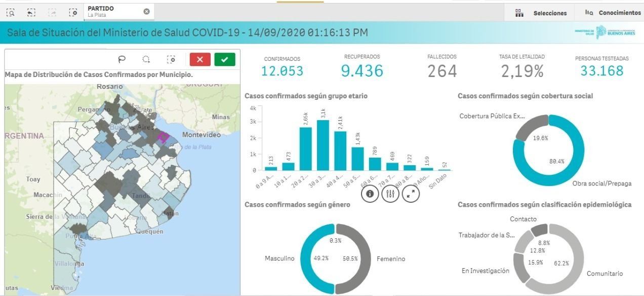Screen dimensions: 644x296
Task: Expand the PARTIDO selection field
Action: tap(114, 11)
